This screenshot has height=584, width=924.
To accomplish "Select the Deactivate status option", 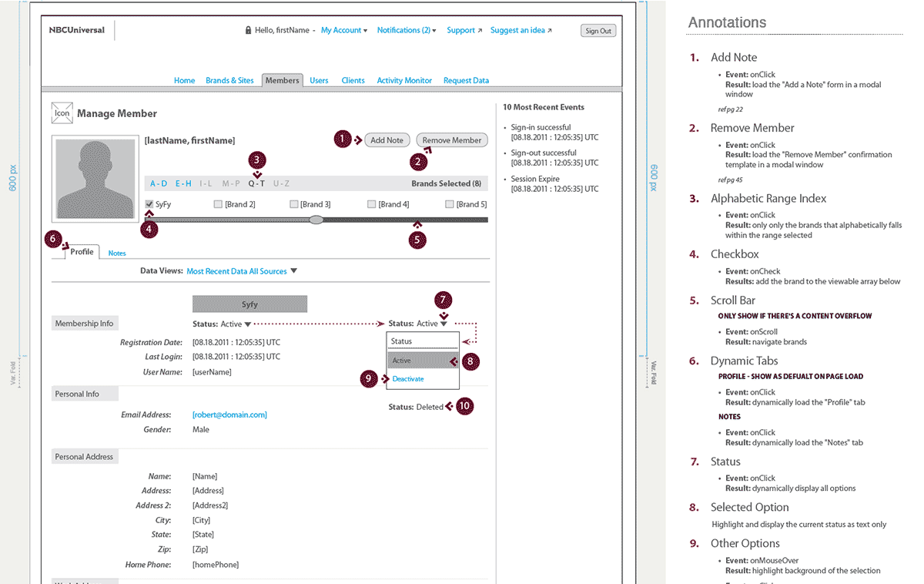I will click(x=408, y=379).
